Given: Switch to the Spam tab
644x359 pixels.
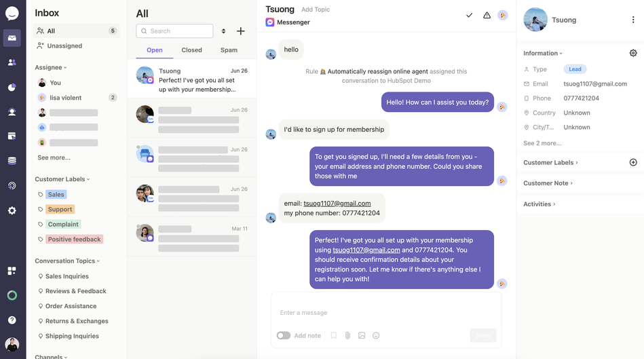Looking at the screenshot, I should [x=229, y=50].
